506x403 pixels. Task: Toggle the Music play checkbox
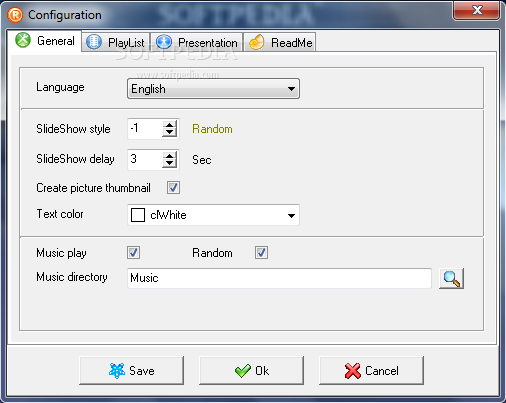click(133, 252)
